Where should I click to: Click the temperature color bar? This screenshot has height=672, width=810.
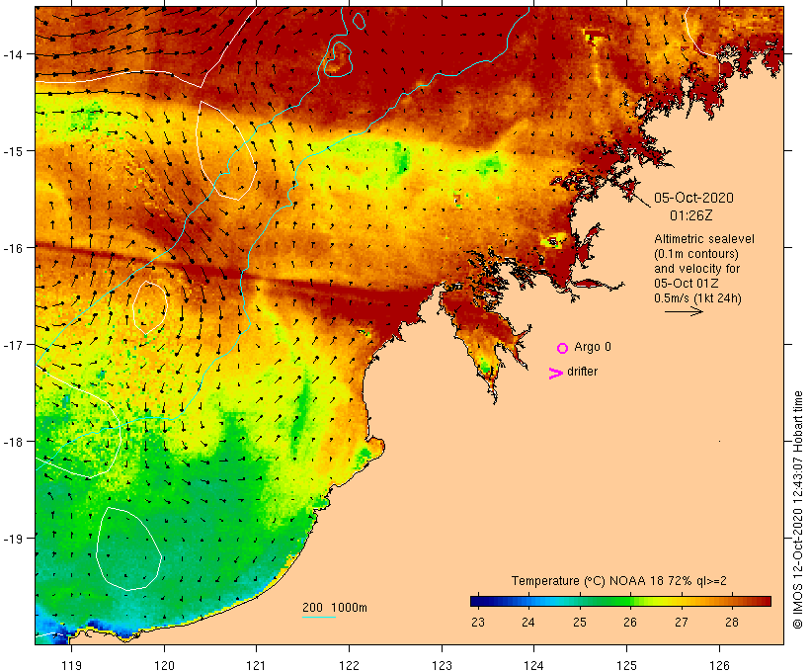tap(620, 601)
